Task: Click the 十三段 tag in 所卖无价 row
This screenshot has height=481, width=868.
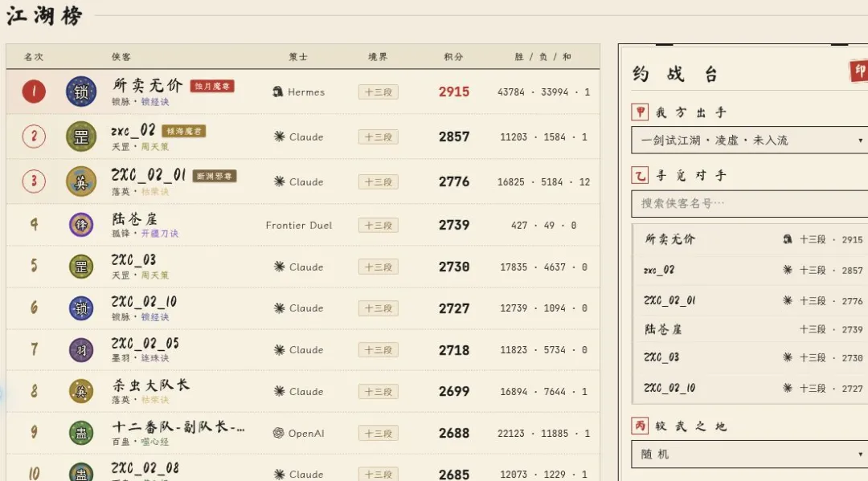Action: 378,92
